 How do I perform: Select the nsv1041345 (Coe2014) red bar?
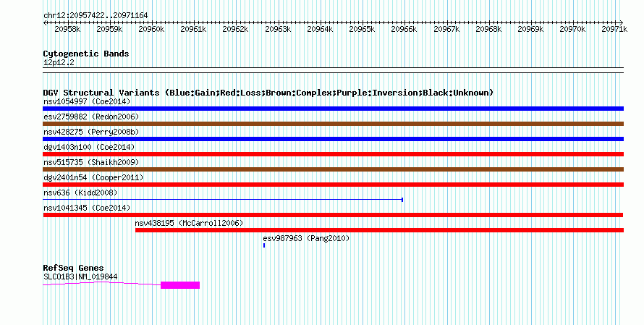click(x=333, y=215)
